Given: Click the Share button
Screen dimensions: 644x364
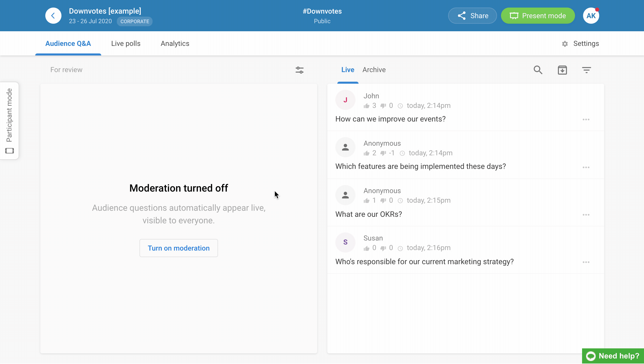Looking at the screenshot, I should point(472,16).
